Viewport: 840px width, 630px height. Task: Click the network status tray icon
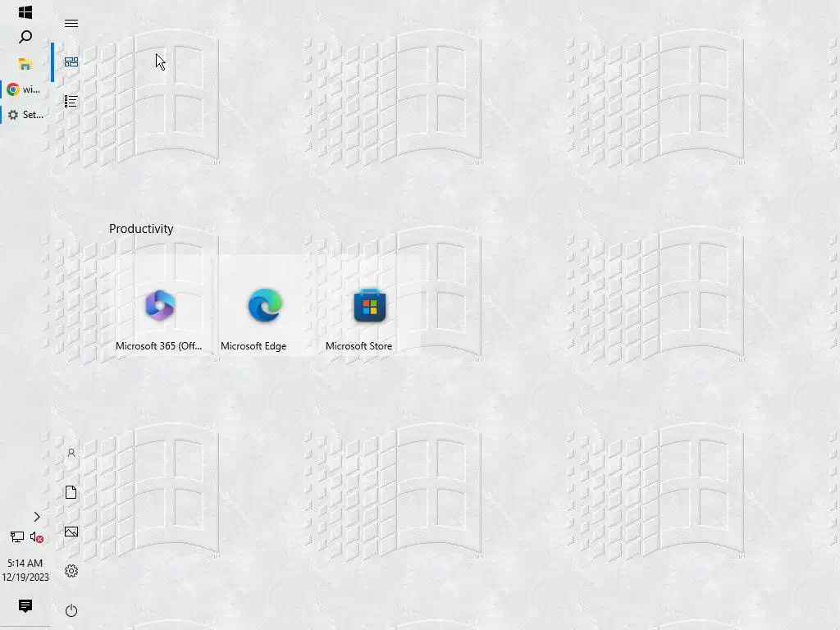coord(16,536)
